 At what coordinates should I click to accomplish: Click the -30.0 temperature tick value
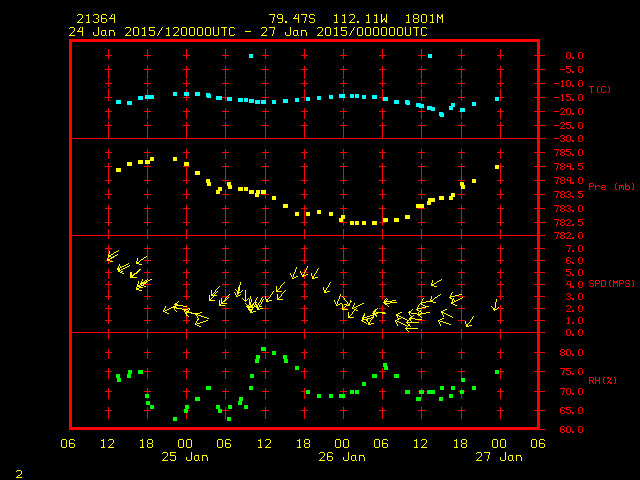(x=569, y=139)
